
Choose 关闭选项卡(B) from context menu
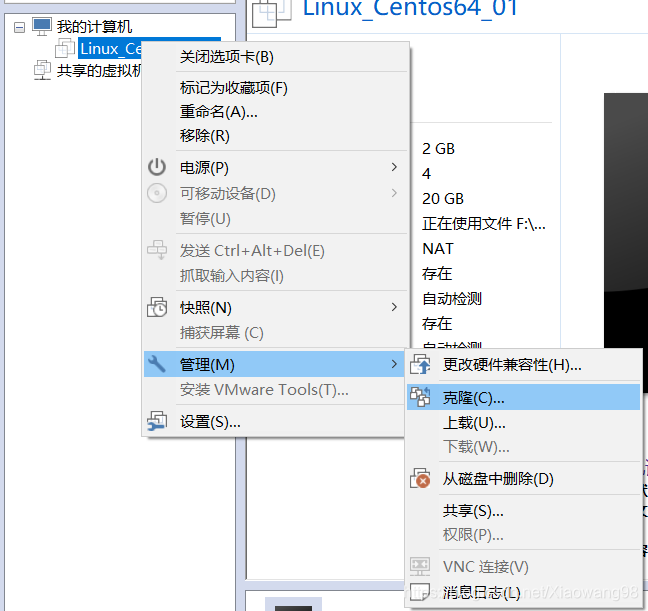(x=275, y=57)
